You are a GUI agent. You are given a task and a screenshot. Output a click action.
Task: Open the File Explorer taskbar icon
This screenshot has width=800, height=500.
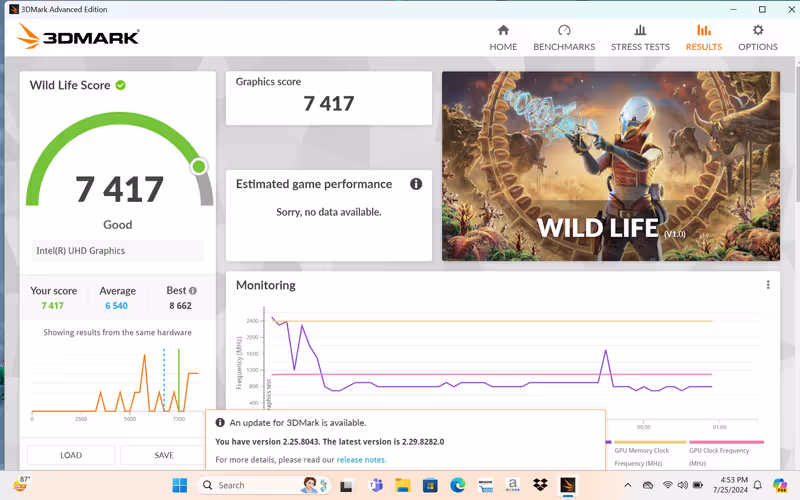click(404, 485)
